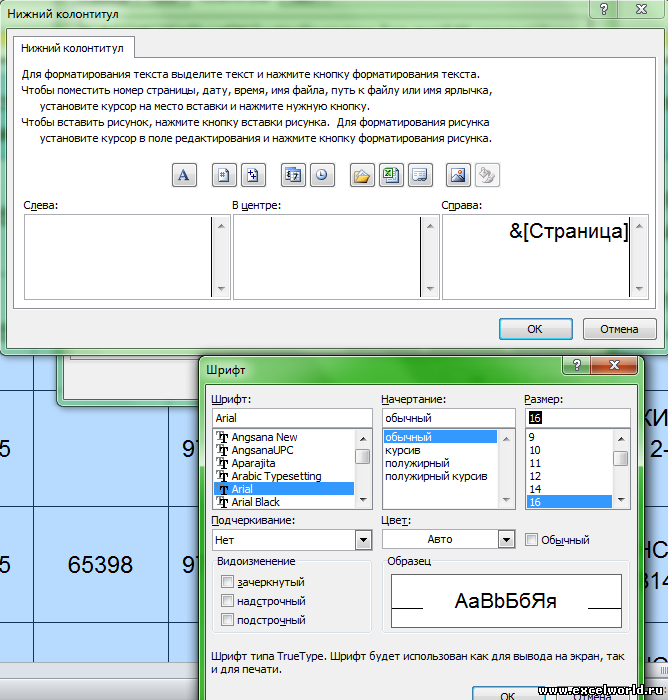The height and width of the screenshot is (700, 668).
Task: Enable the зачеркнутый (strikethrough) checkbox
Action: click(229, 582)
